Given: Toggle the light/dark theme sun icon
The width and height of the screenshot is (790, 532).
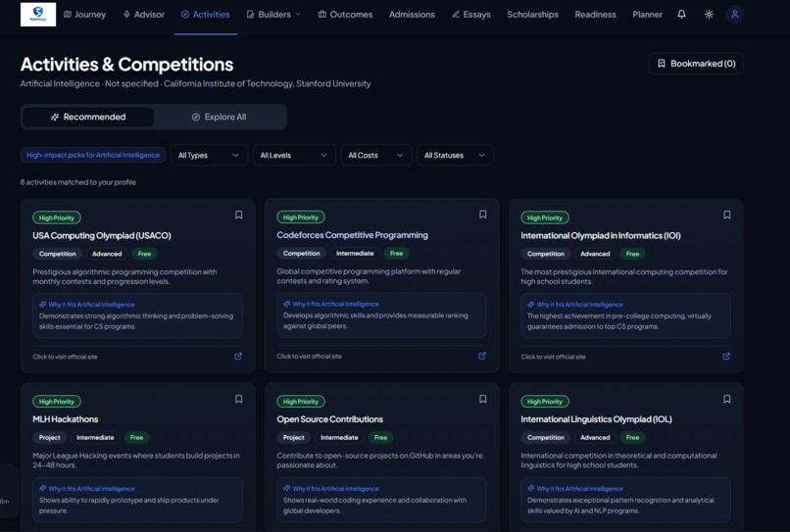Looking at the screenshot, I should tap(709, 14).
